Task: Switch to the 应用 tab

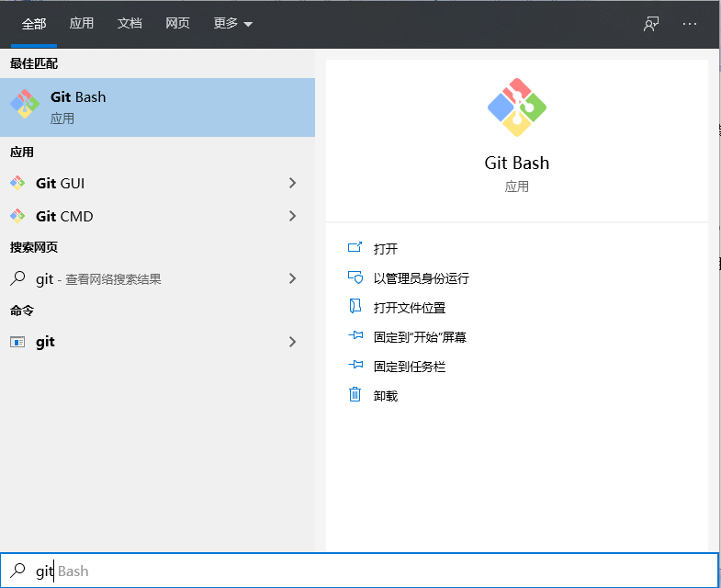Action: pyautogui.click(x=82, y=24)
